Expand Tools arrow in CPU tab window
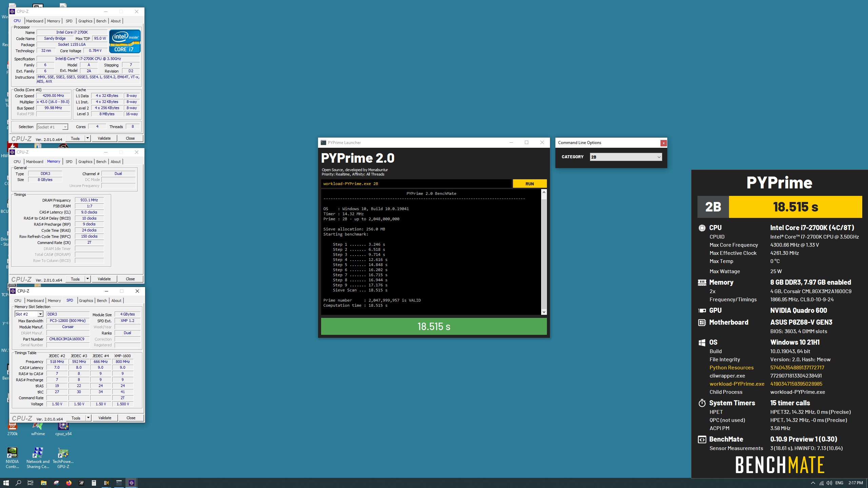 pyautogui.click(x=87, y=138)
